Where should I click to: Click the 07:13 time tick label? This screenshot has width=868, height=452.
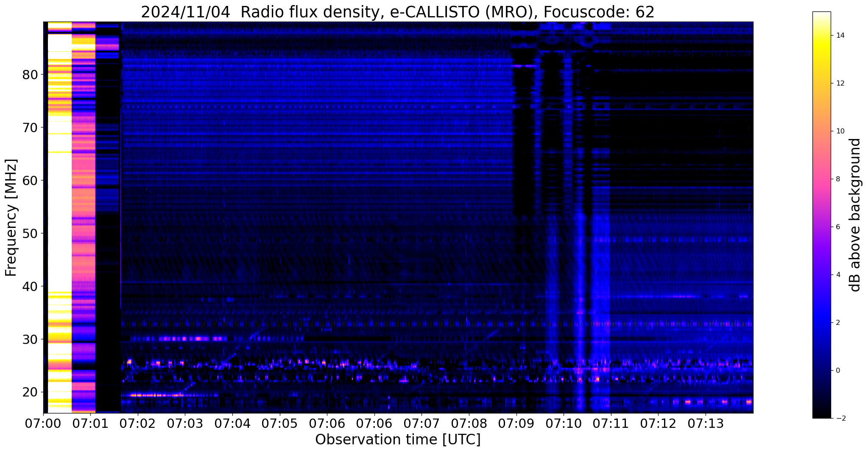click(x=706, y=423)
